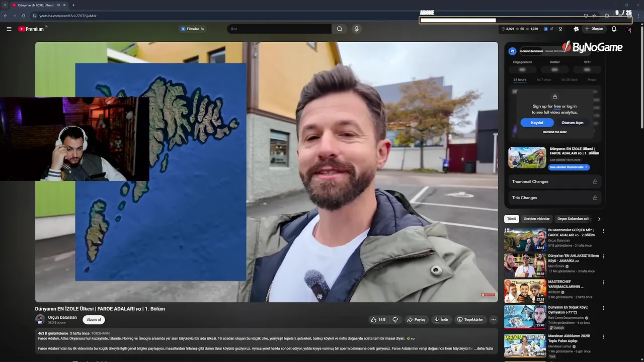Viewport: 644px width, 362px height.
Task: Expand Thumbnail Changes locked row
Action: (x=554, y=182)
